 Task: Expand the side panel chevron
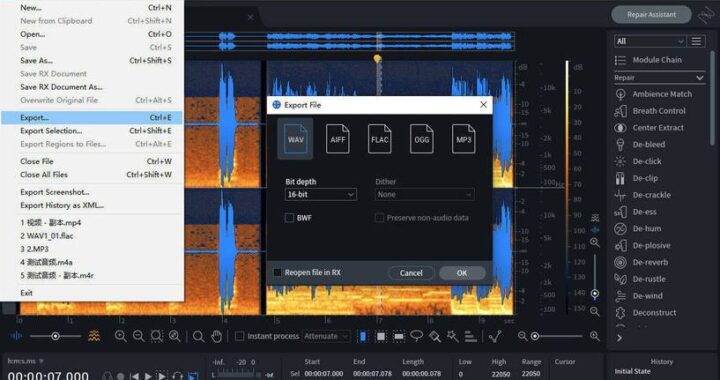point(619,338)
